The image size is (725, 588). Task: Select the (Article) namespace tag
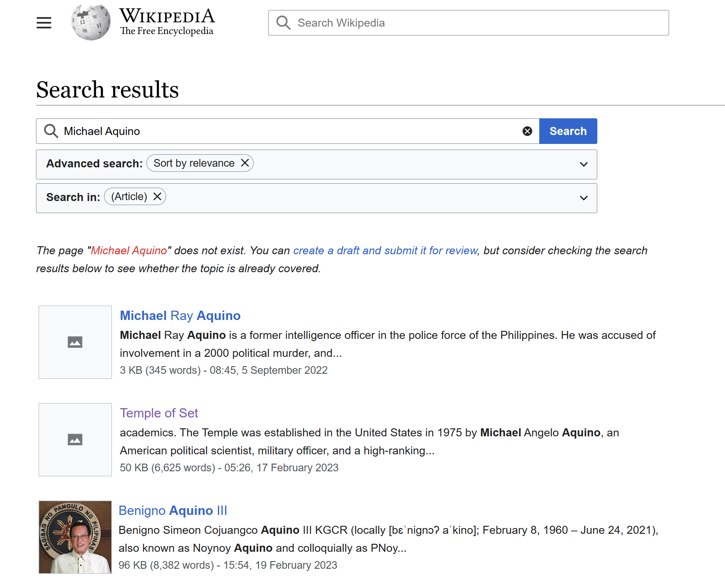129,197
